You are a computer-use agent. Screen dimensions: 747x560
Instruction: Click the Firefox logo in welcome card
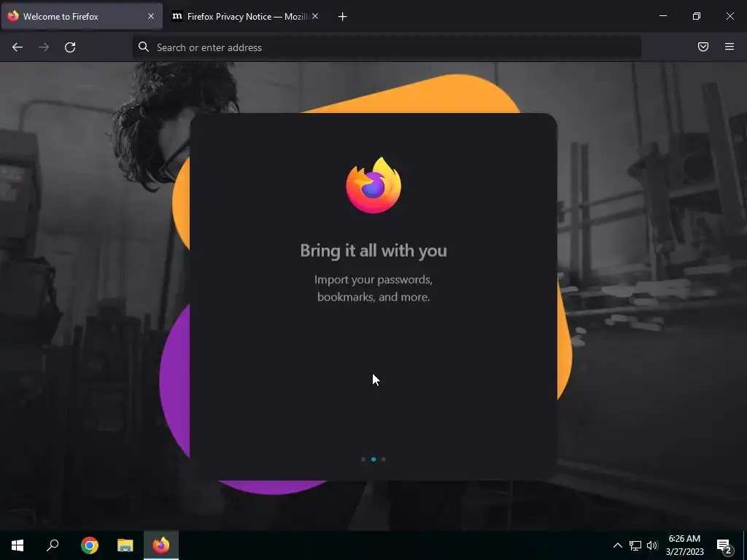373,184
